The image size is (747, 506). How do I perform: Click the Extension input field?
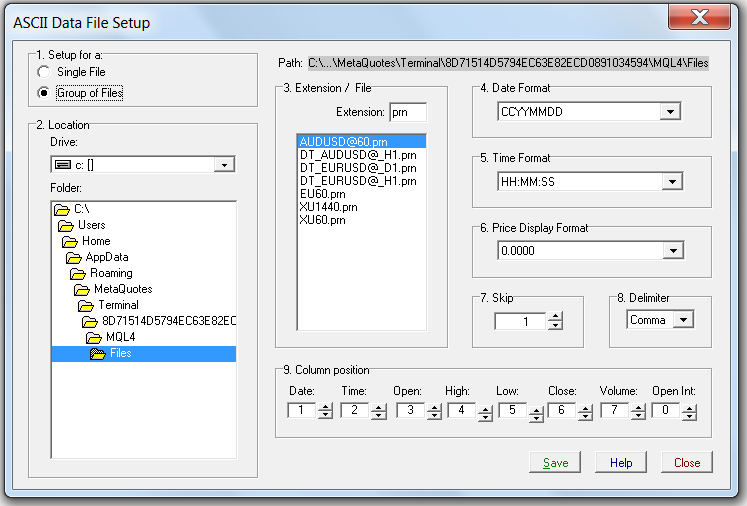click(x=408, y=112)
